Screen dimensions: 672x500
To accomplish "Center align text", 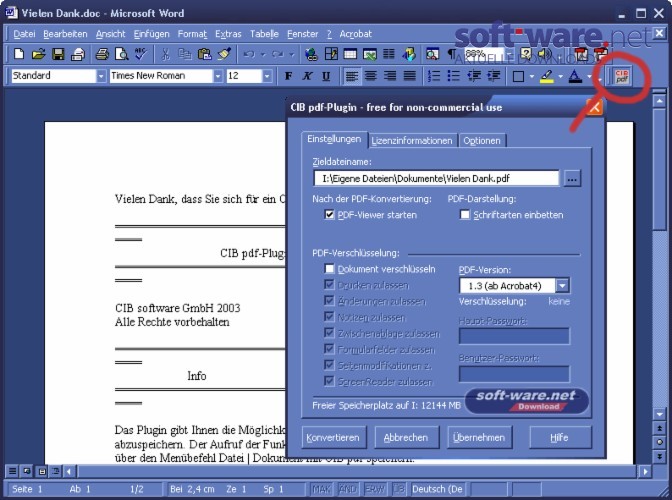I will click(x=371, y=76).
